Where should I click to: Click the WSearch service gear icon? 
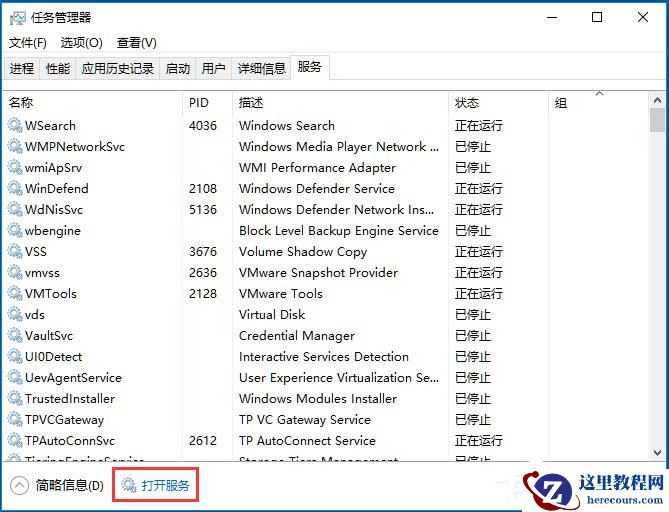tap(15, 125)
